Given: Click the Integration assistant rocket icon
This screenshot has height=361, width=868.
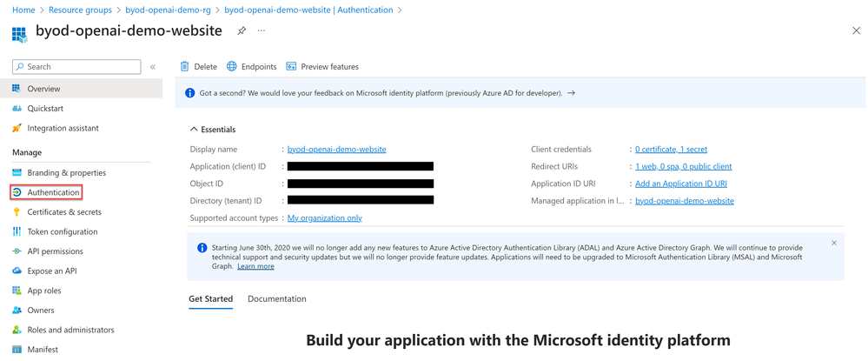Looking at the screenshot, I should click(x=17, y=128).
